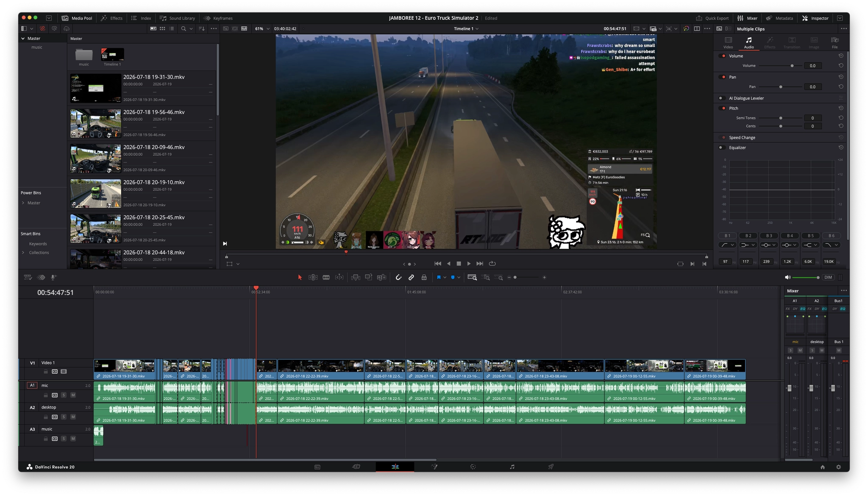Click Insert Clip edit icon

(356, 277)
